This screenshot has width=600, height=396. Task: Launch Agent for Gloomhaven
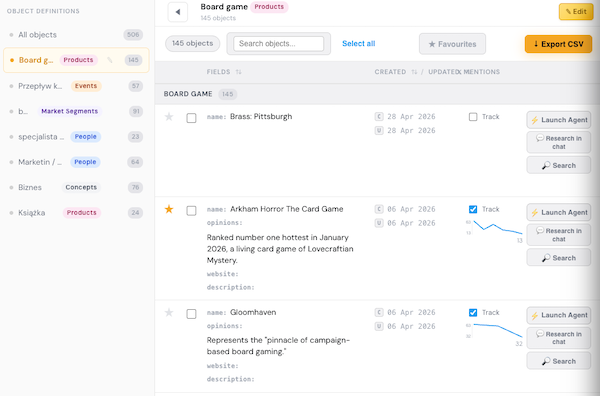[559, 315]
